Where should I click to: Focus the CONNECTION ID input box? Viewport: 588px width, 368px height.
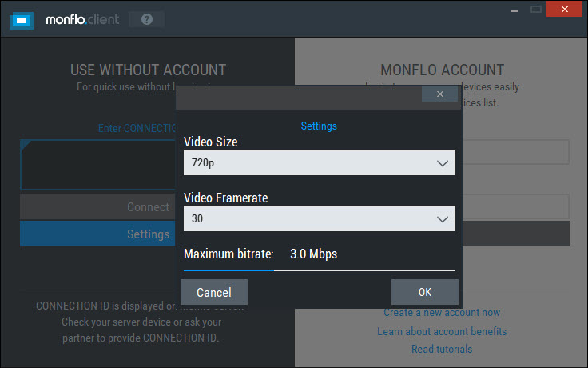tap(97, 165)
